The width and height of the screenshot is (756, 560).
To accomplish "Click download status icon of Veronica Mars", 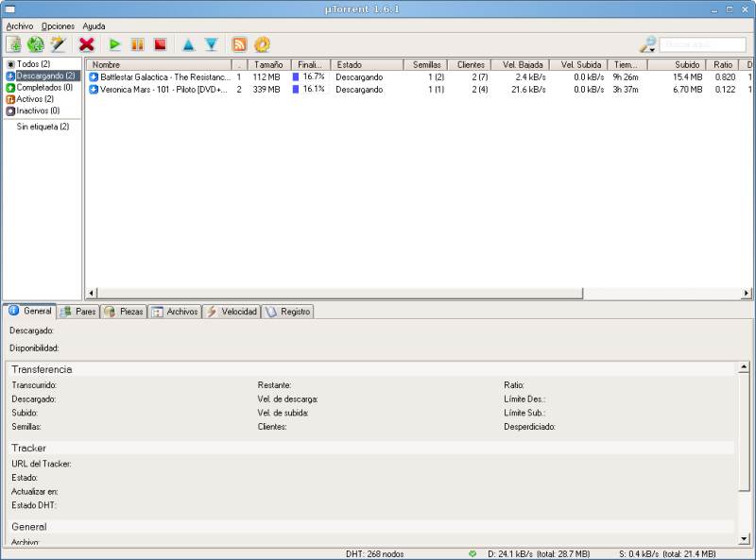I will [x=94, y=89].
